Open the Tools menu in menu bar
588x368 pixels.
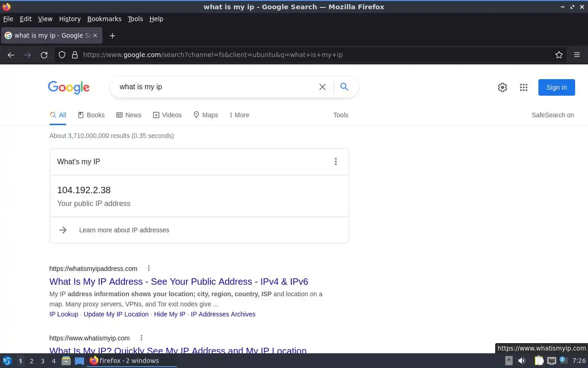[x=136, y=19]
